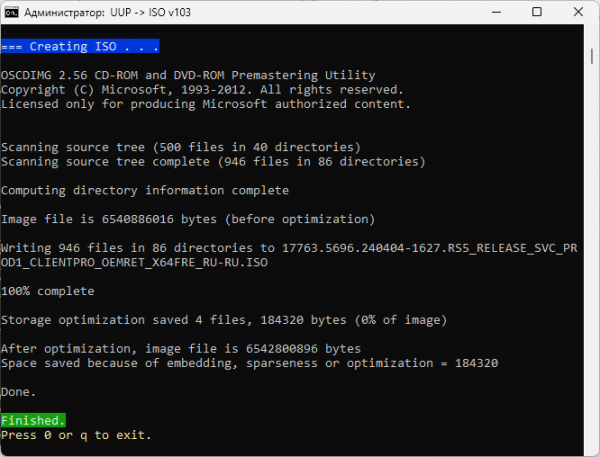This screenshot has width=600, height=457.
Task: Click the 'Done.' output line
Action: [x=18, y=392]
